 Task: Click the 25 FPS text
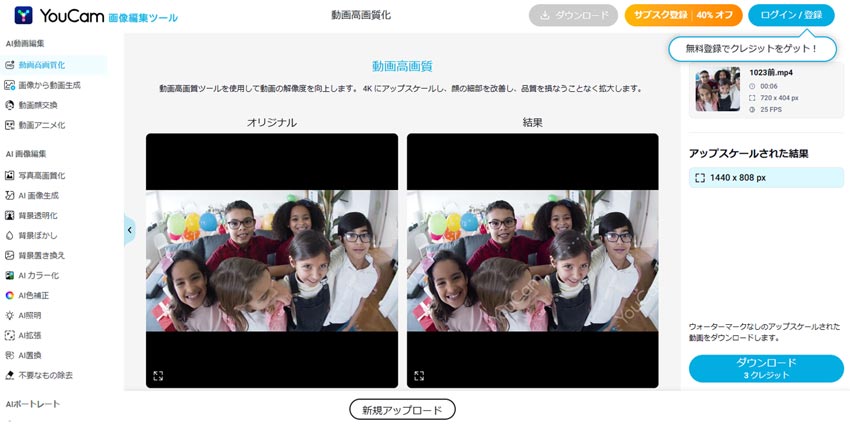click(x=770, y=110)
